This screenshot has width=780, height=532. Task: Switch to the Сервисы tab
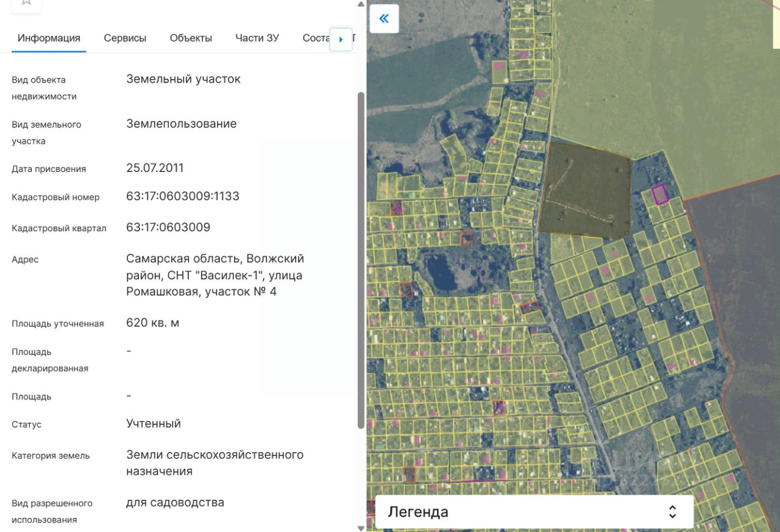(x=125, y=38)
